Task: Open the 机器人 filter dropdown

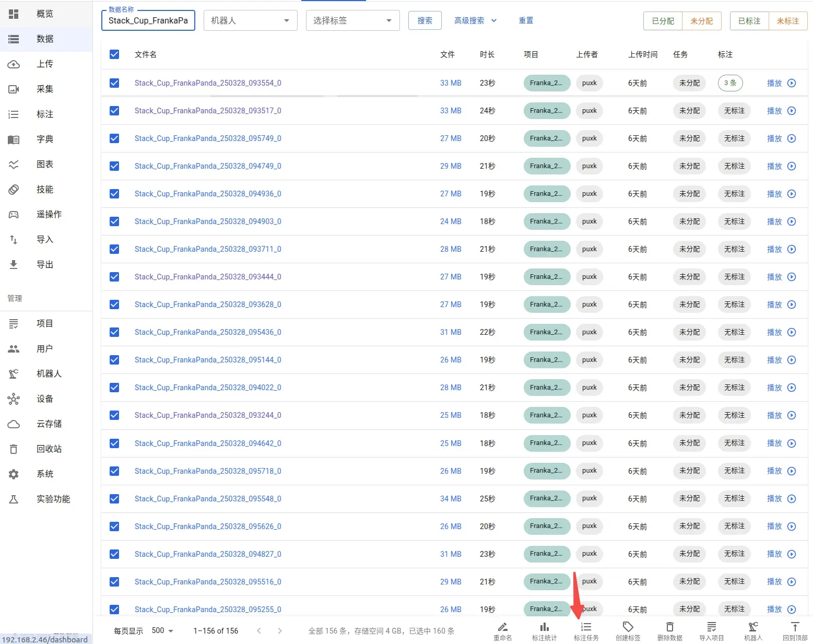Action: tap(251, 20)
